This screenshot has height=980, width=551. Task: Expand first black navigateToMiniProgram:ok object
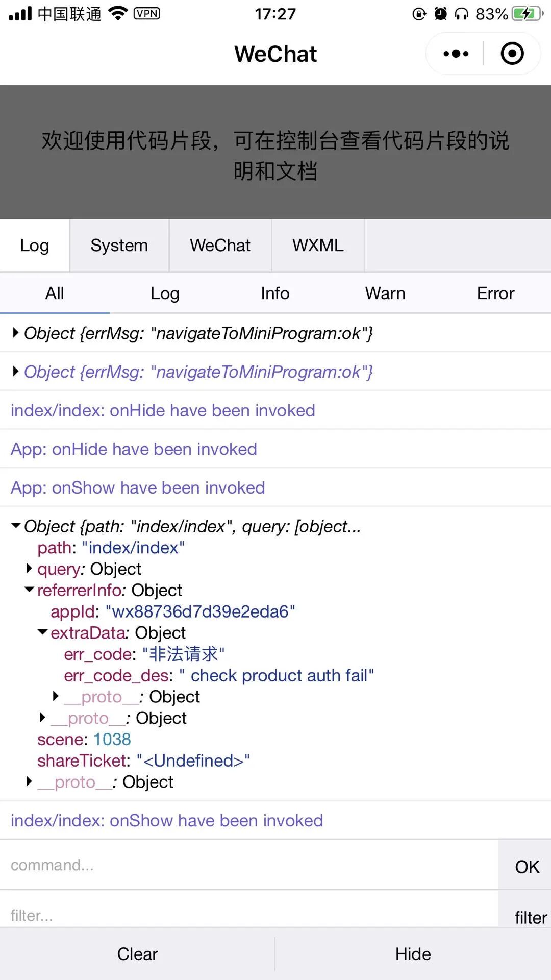[x=16, y=333]
